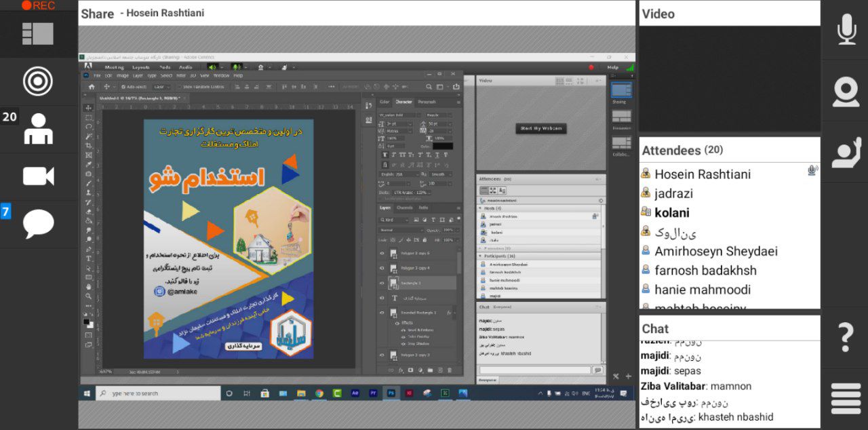Open the chat bubble icon with 7 badge
This screenshot has height=430, width=868.
click(38, 224)
